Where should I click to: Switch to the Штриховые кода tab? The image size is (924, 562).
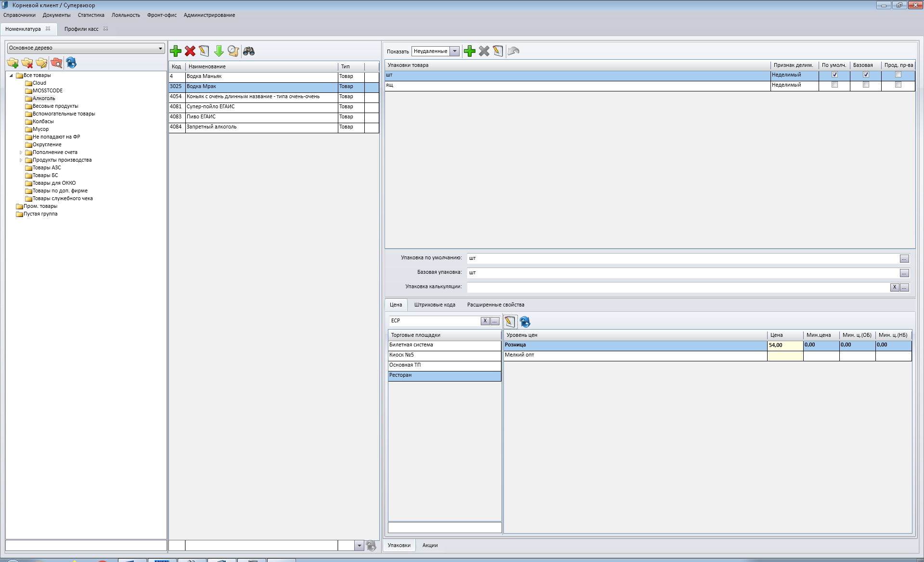click(435, 305)
